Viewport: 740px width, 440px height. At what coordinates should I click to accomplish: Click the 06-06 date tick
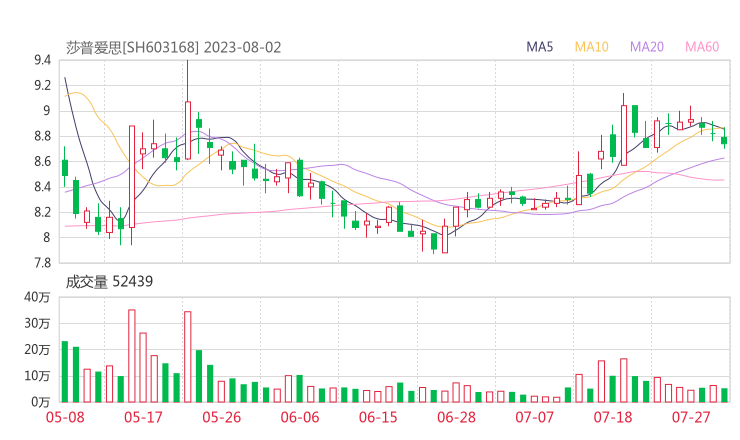click(299, 416)
